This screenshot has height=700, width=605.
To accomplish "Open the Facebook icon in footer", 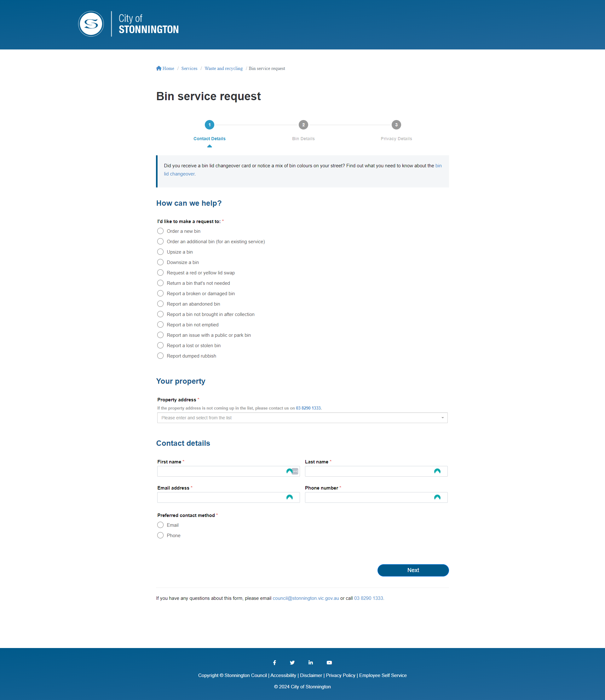I will (274, 663).
